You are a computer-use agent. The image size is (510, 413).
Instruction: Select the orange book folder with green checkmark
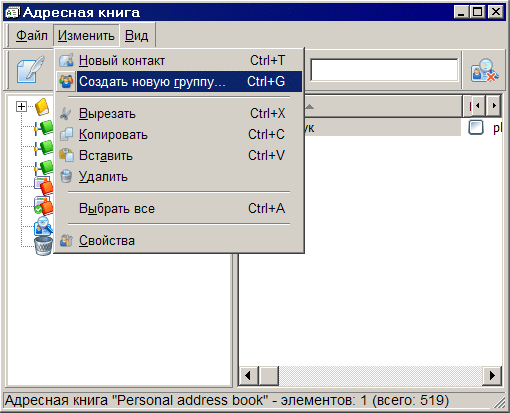(x=43, y=206)
